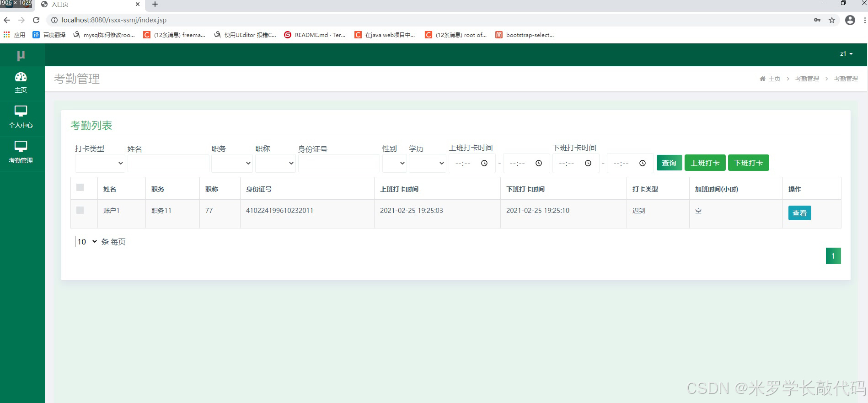Open the 10 条每页 page size dropdown

87,241
